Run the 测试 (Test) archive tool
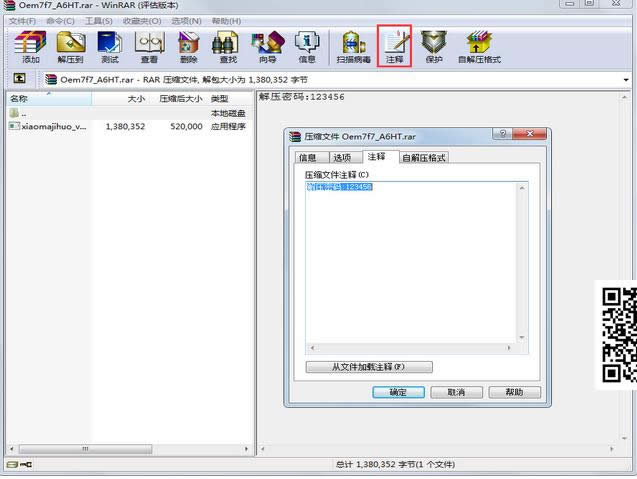Image resolution: width=637 pixels, height=479 pixels. point(109,46)
